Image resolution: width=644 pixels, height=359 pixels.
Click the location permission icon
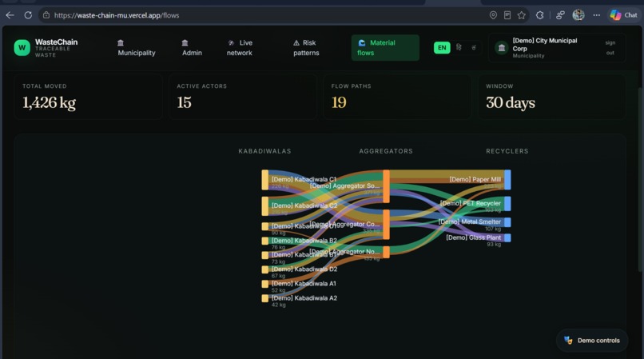(493, 15)
